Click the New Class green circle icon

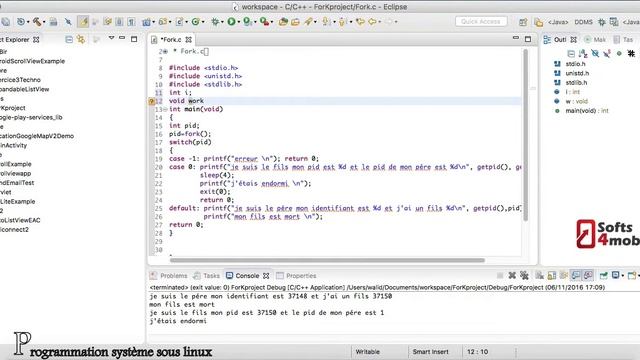coord(196,22)
